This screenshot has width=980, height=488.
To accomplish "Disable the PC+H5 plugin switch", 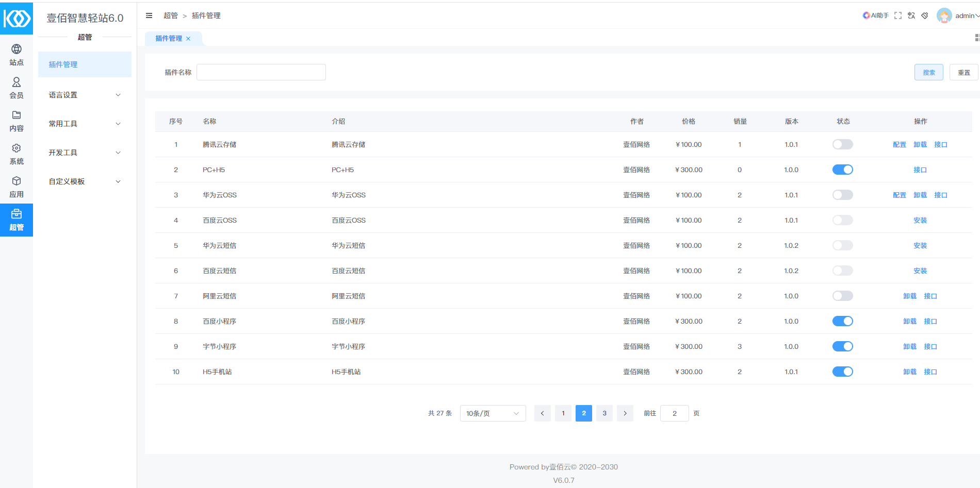I will pyautogui.click(x=842, y=170).
